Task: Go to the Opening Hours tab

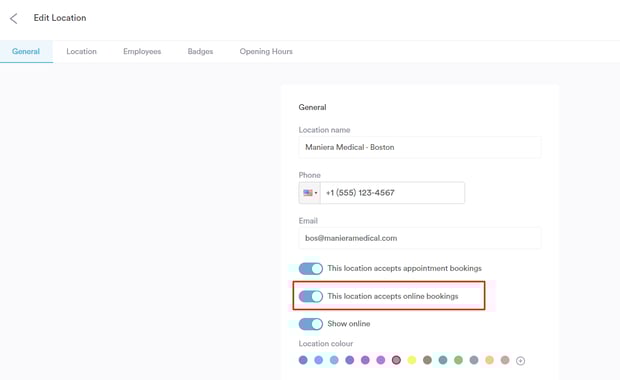Action: [x=266, y=51]
